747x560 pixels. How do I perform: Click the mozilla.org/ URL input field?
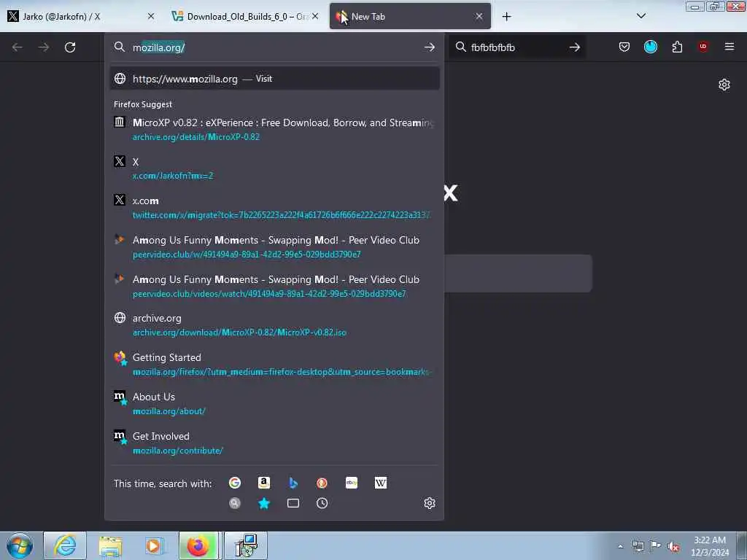click(x=274, y=47)
